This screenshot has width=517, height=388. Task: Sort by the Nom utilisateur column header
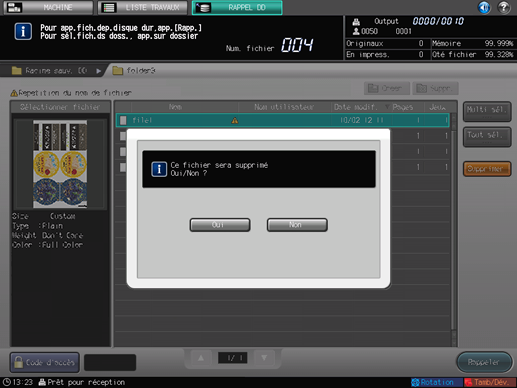pos(284,107)
